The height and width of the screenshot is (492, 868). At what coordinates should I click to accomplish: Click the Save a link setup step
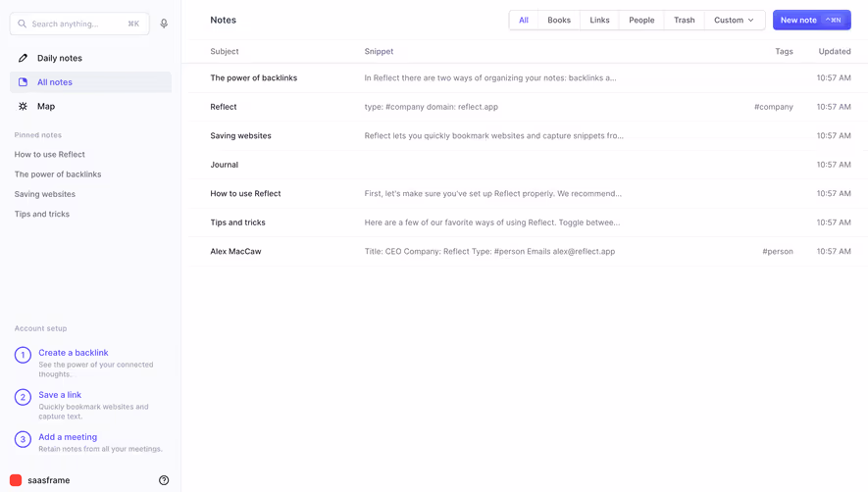(60, 395)
